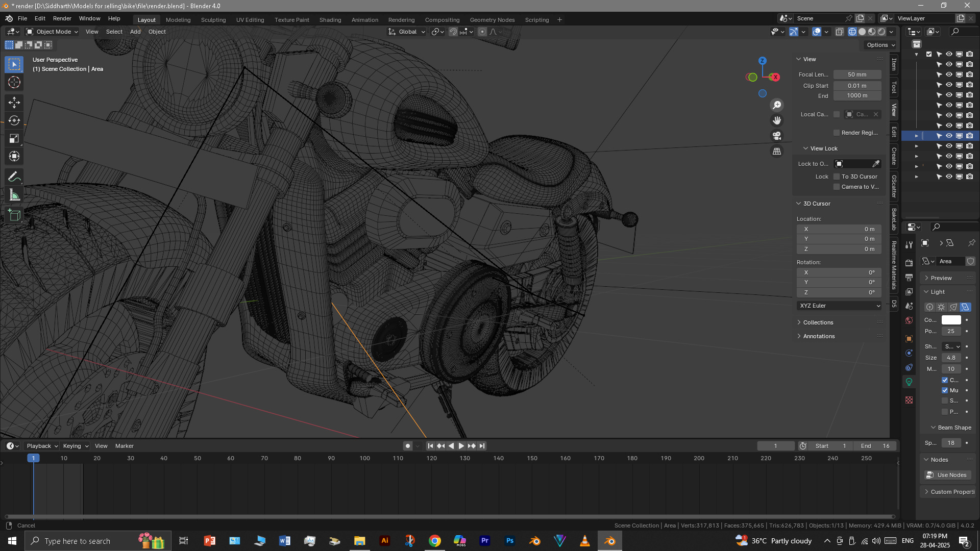The height and width of the screenshot is (551, 980).
Task: Open the World properties tab
Action: tap(909, 320)
